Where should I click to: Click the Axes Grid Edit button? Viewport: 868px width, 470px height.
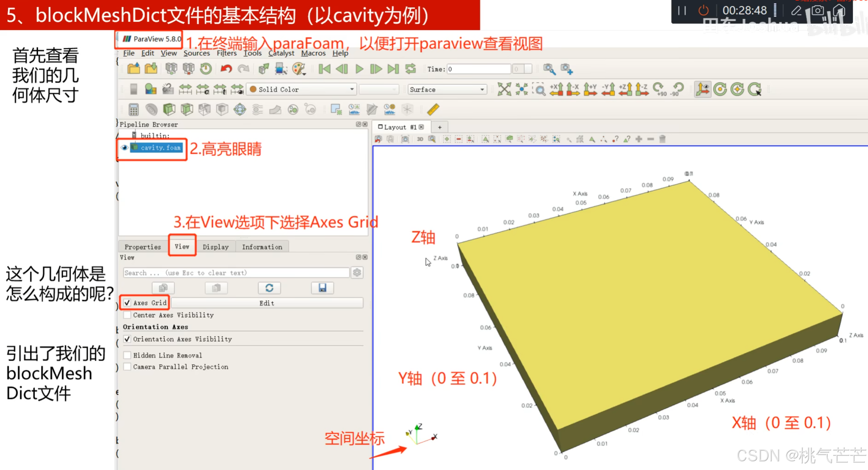(x=266, y=303)
